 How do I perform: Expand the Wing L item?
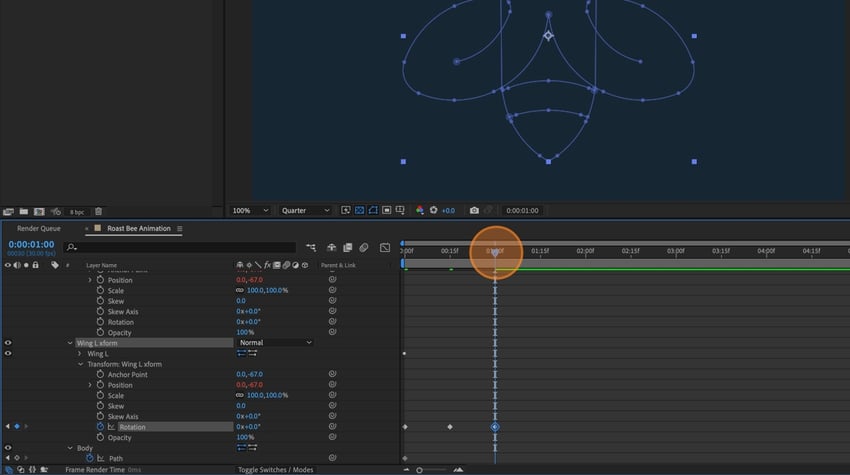coord(80,354)
